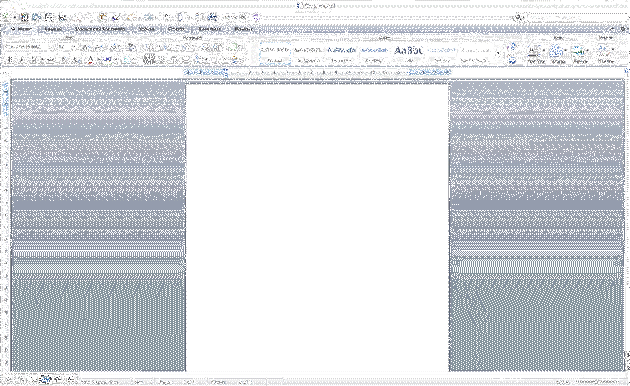Toggle Italic formatting
The width and height of the screenshot is (630, 386).
pos(22,60)
